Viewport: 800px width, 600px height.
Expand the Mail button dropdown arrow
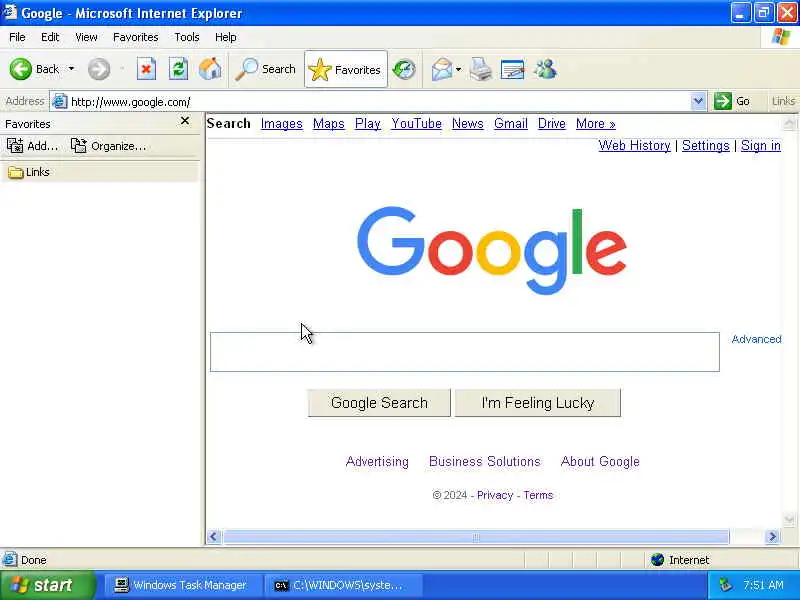pos(458,69)
